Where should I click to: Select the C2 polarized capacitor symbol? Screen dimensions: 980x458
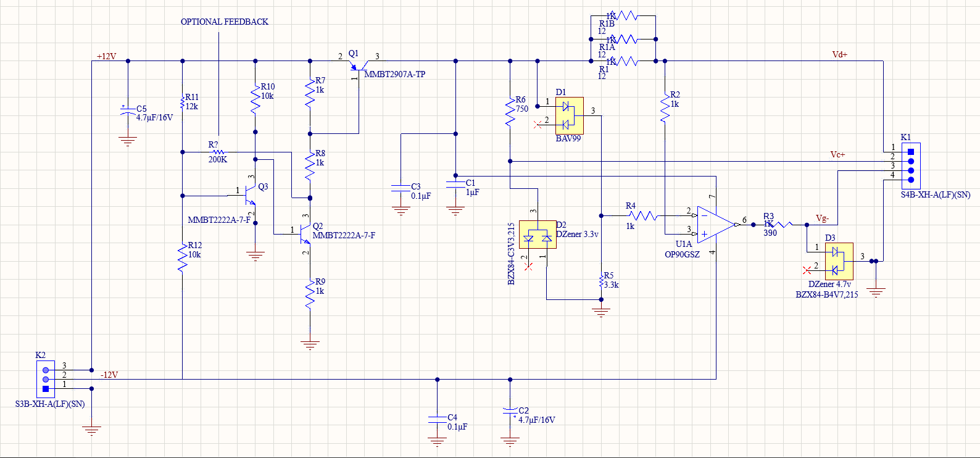pos(510,411)
